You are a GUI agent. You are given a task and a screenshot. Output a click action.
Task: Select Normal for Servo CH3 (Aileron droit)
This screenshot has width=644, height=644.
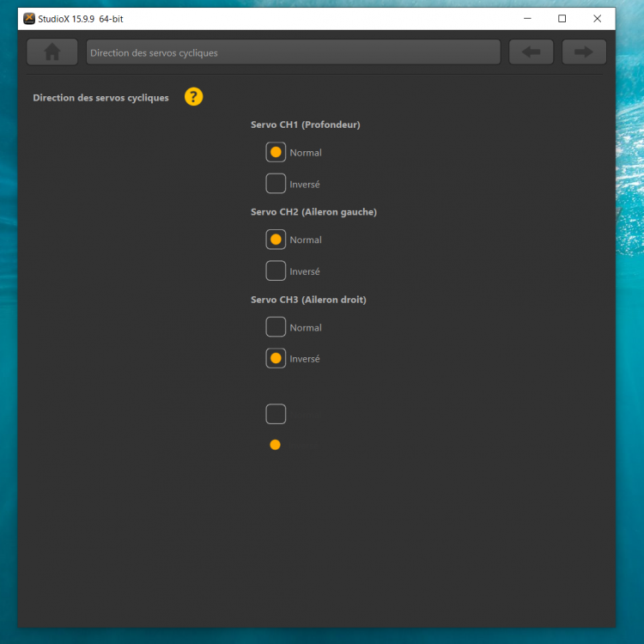click(x=276, y=327)
